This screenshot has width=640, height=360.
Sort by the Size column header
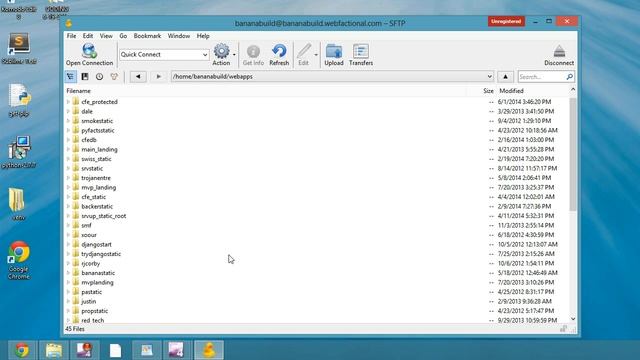click(488, 91)
